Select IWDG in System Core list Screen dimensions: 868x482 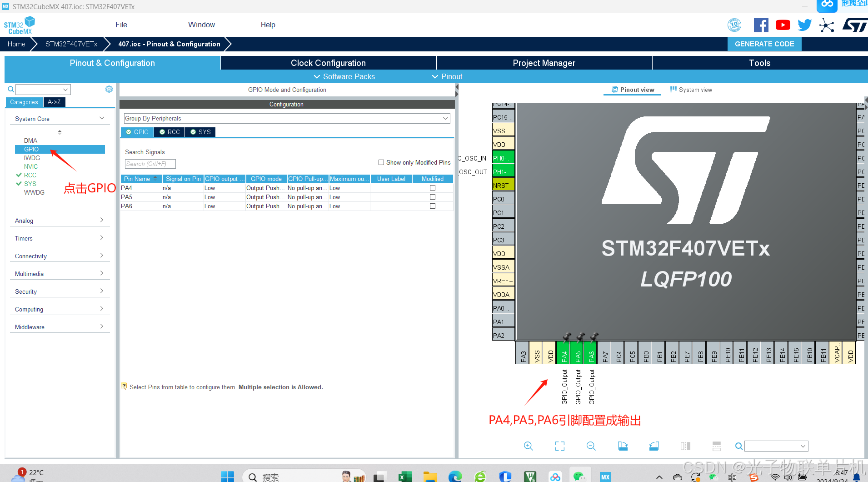32,158
